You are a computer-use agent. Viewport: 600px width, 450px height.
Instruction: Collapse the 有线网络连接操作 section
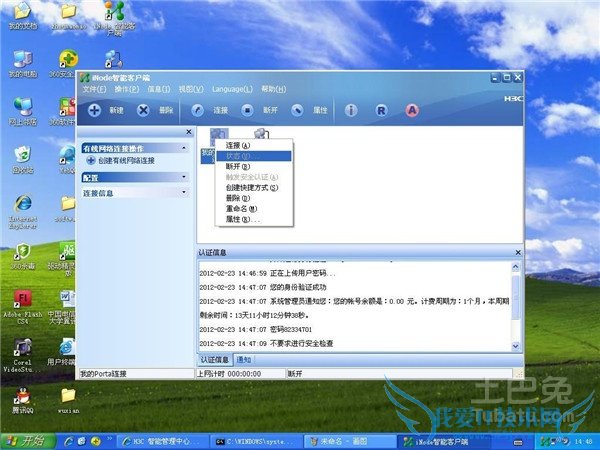184,148
